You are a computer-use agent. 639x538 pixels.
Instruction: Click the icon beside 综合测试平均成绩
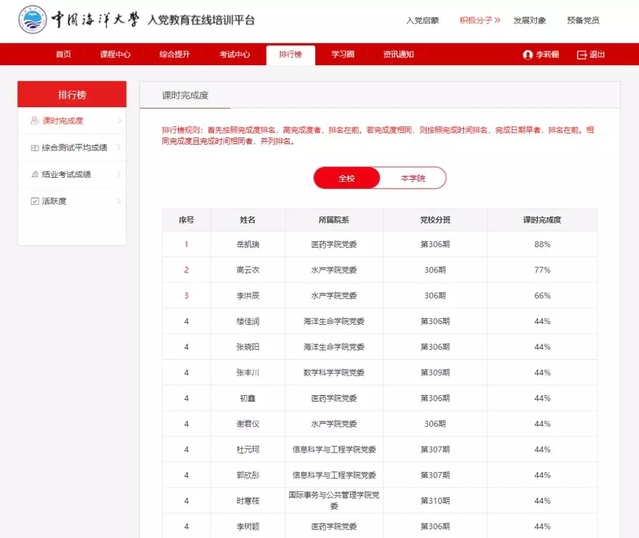(35, 148)
